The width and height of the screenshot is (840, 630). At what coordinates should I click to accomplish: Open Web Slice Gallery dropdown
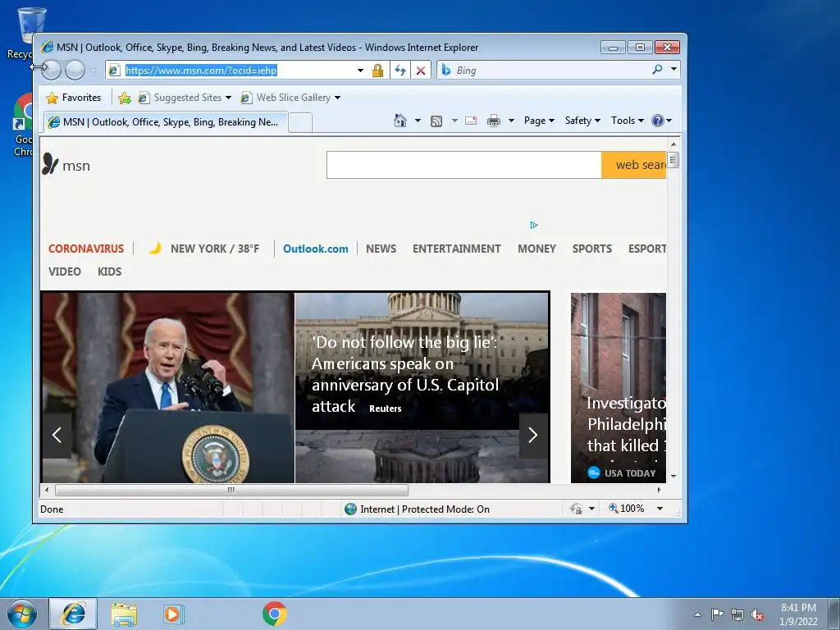(x=337, y=98)
